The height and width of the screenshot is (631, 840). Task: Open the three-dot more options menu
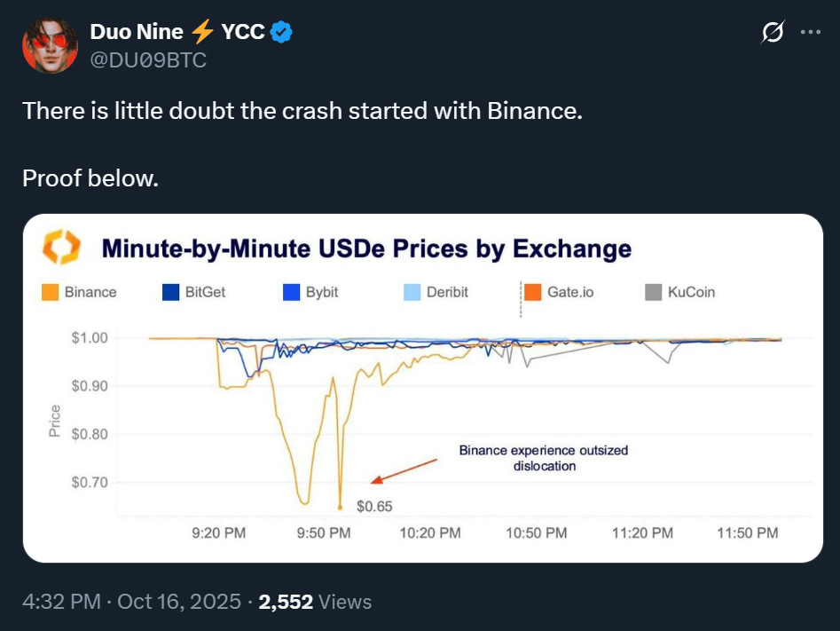(811, 32)
